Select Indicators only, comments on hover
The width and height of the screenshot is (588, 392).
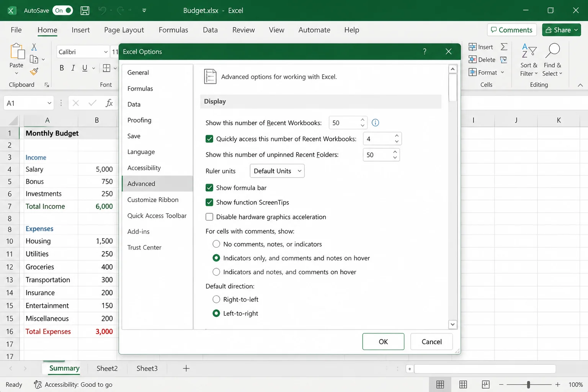(x=216, y=258)
